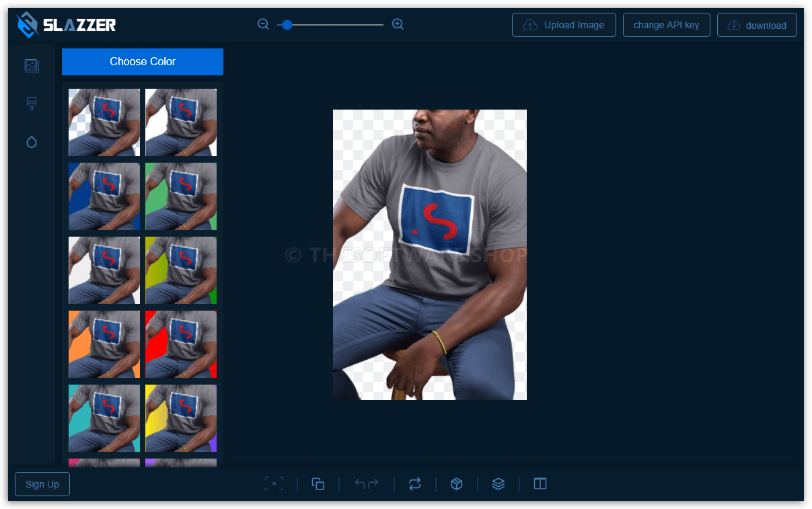Click the copy icon in bottom toolbar
The image size is (812, 509).
318,483
